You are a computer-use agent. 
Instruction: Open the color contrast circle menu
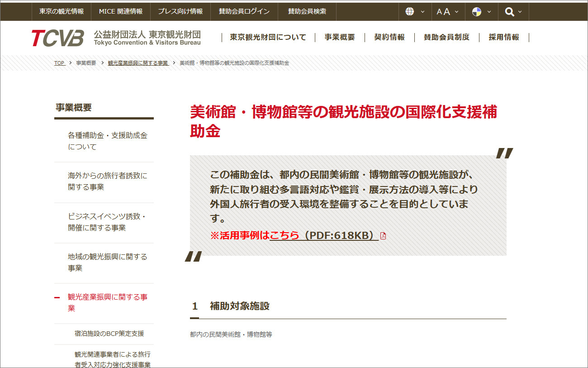pos(477,12)
